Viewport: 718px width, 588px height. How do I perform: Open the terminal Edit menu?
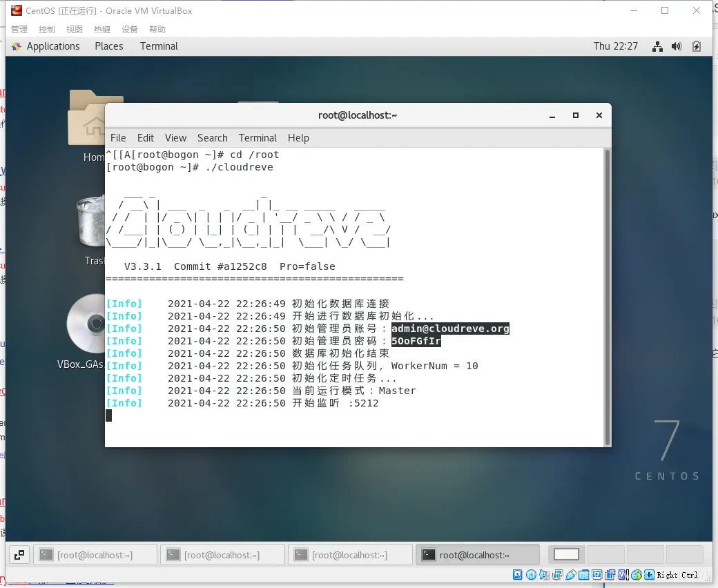pyautogui.click(x=146, y=138)
